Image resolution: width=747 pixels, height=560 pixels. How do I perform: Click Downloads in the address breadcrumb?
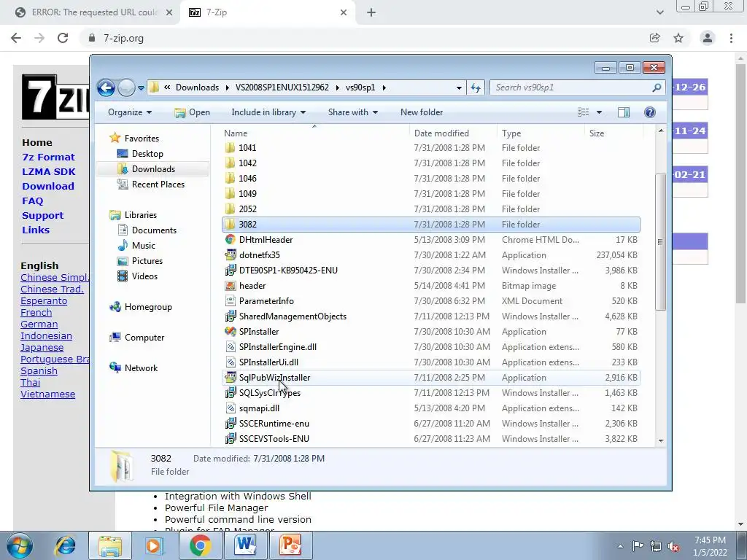pyautogui.click(x=197, y=87)
